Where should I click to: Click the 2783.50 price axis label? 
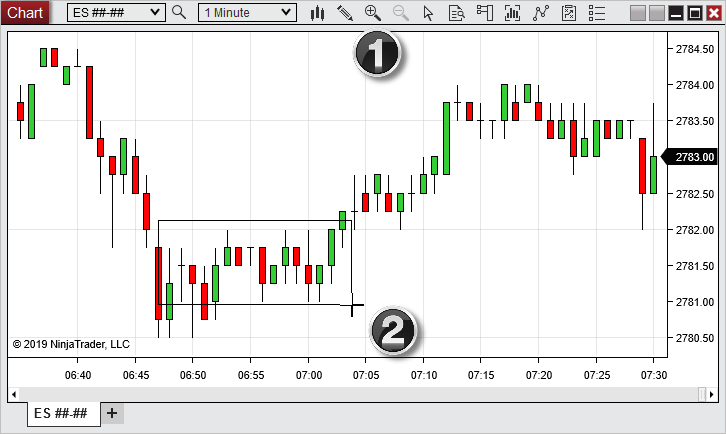coord(695,121)
